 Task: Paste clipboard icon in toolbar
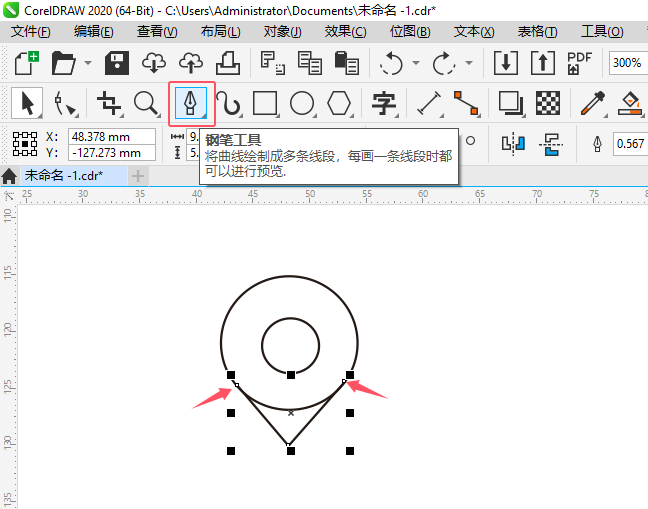346,63
